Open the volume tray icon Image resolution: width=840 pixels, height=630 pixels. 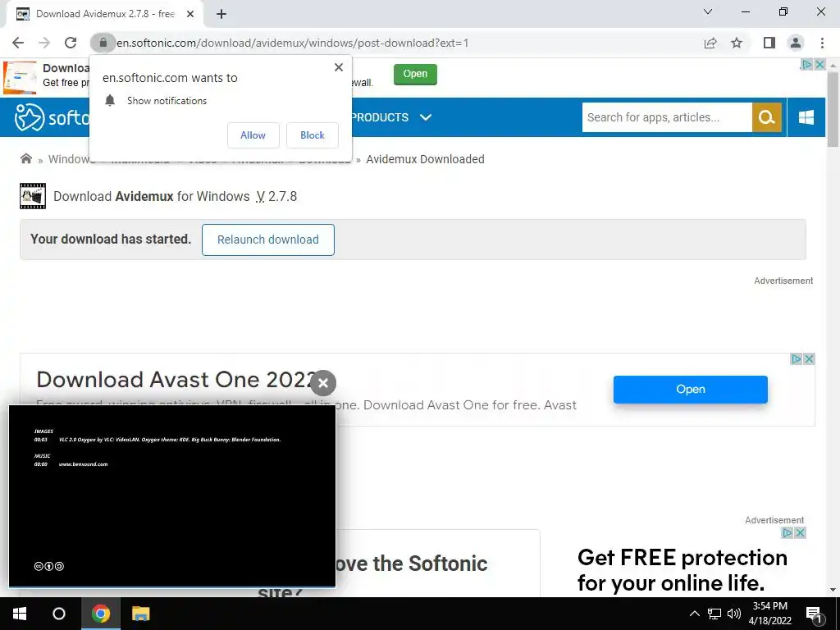pyautogui.click(x=734, y=614)
